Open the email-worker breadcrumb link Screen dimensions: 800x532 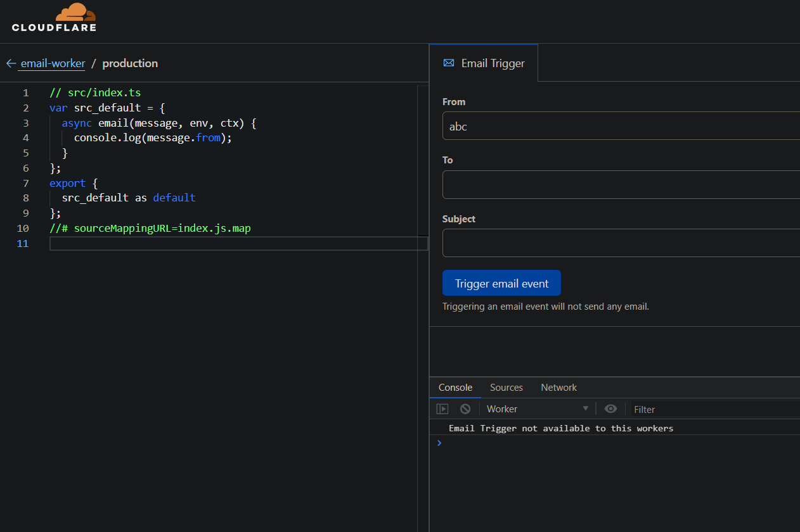click(53, 63)
